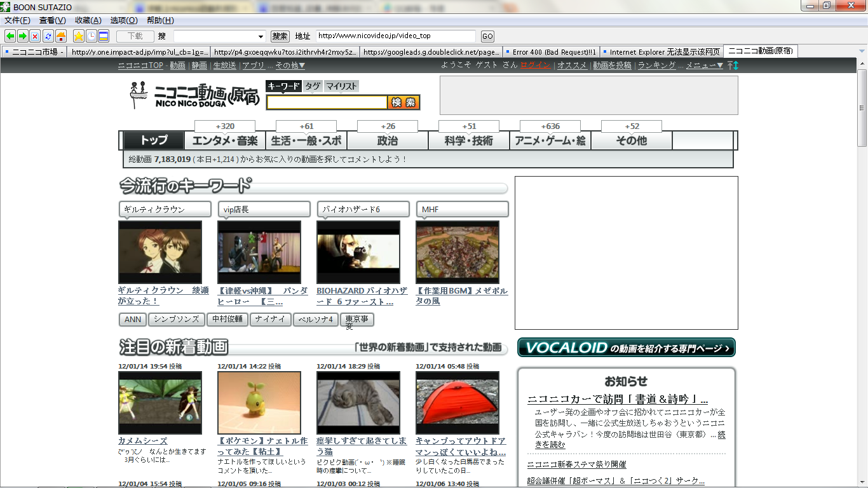Switch to the Error 400 (Bad Request) tab
This screenshot has height=488, width=868.
[x=550, y=52]
